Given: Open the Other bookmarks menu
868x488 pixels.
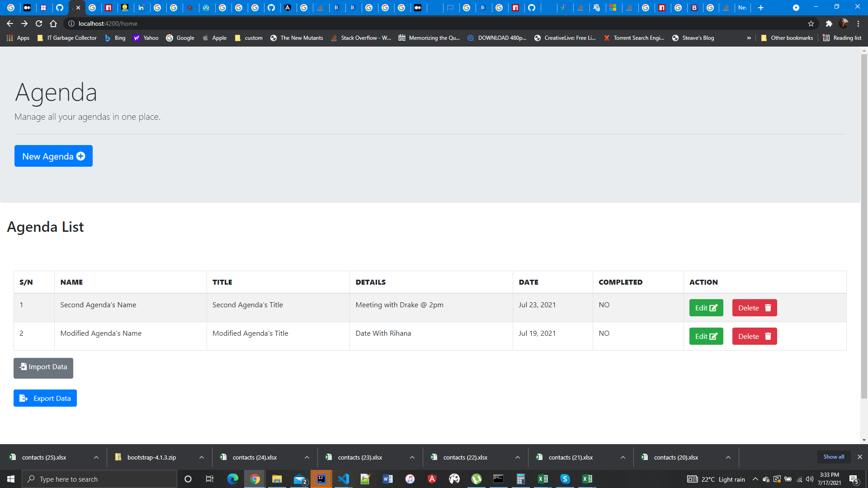Looking at the screenshot, I should coord(787,38).
